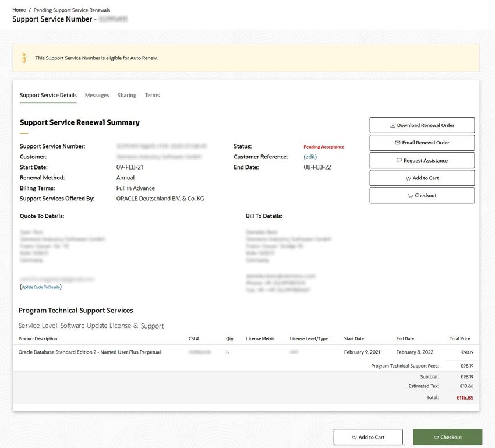Click the End Date value 08-FEB-22
495x448 pixels.
(x=317, y=167)
